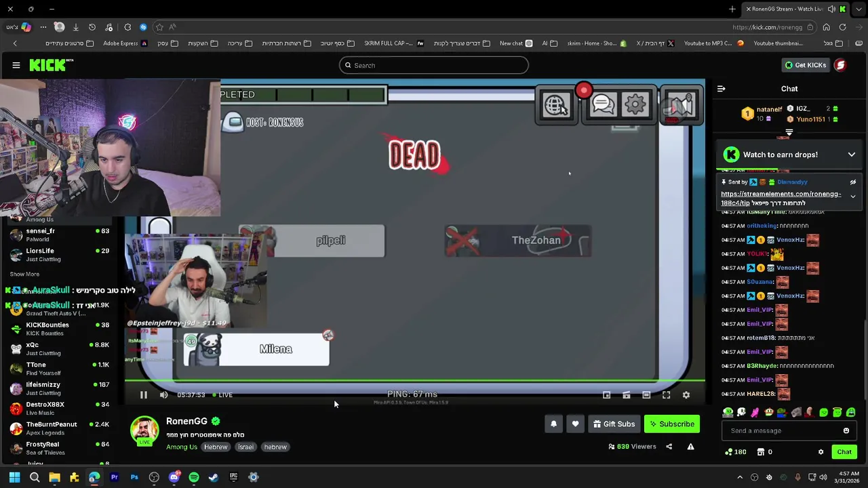The width and height of the screenshot is (868, 488).
Task: Click the green video progress bar
Action: click(x=414, y=381)
